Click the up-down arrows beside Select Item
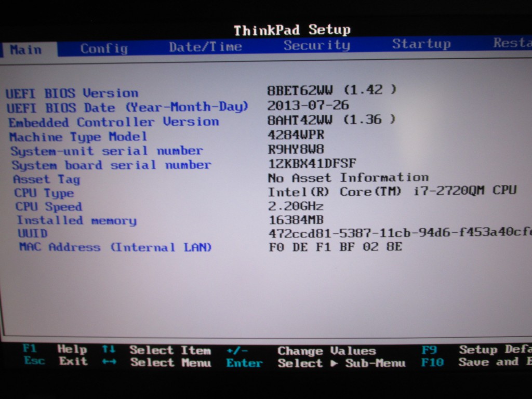The height and width of the screenshot is (399, 532). pyautogui.click(x=109, y=349)
